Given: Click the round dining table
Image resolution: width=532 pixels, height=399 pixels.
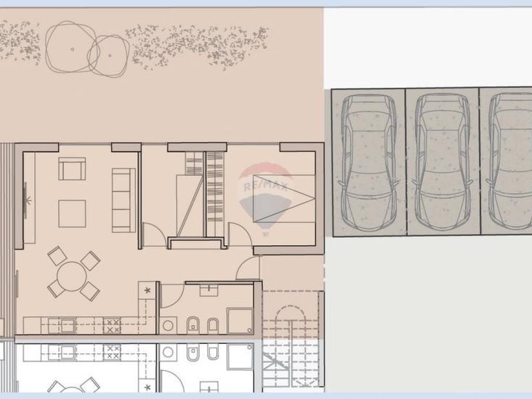Looking at the screenshot, I should point(72,276).
